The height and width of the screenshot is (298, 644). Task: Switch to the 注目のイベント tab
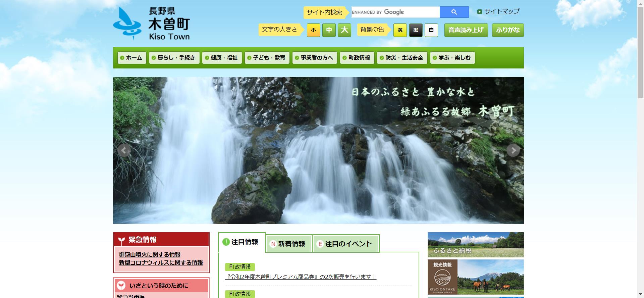coord(345,244)
